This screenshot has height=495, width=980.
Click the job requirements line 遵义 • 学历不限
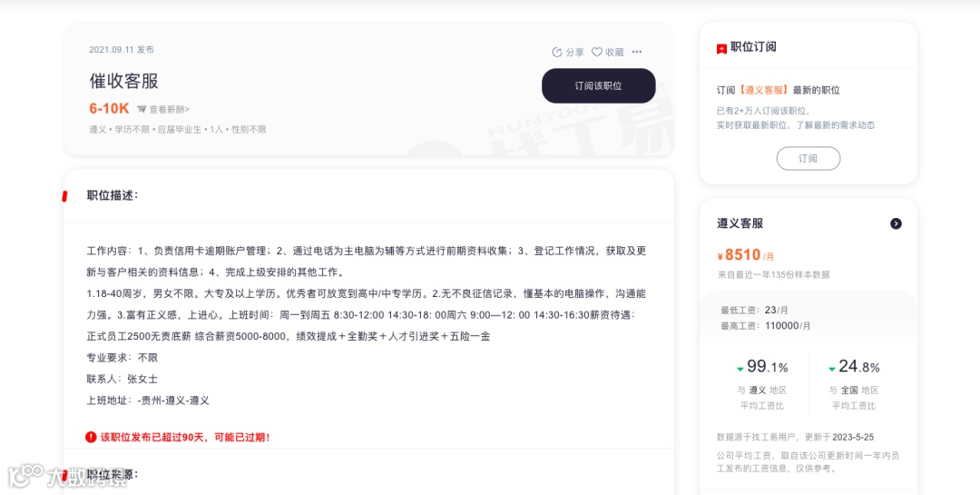tap(178, 130)
